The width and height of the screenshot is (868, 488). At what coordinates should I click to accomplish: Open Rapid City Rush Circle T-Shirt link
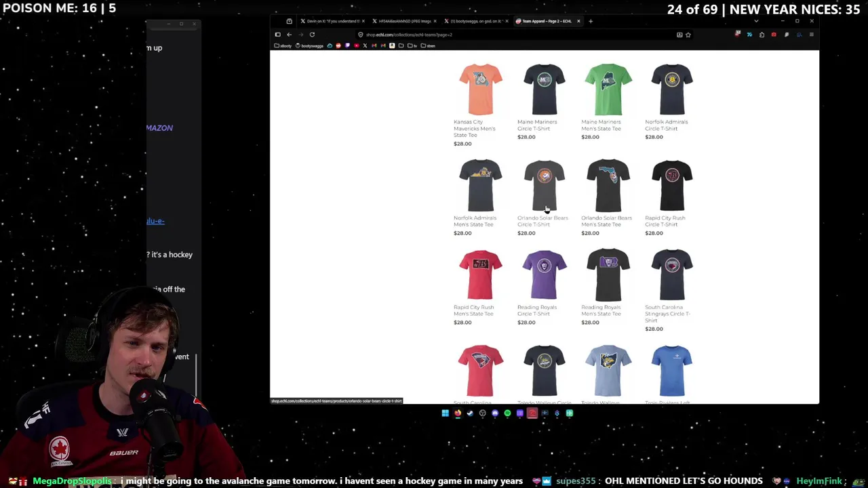pyautogui.click(x=665, y=221)
